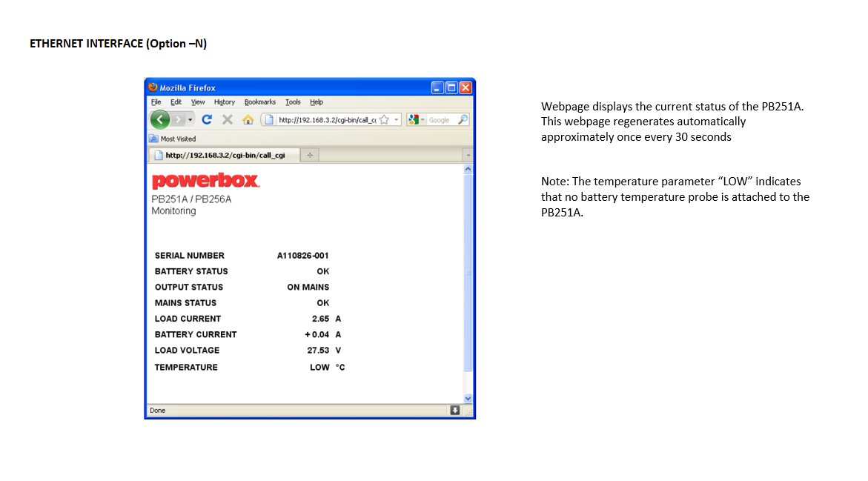Image resolution: width=868 pixels, height=481 pixels.
Task: Select the 192.168.3.2 call_cgi tab
Action: [x=222, y=155]
